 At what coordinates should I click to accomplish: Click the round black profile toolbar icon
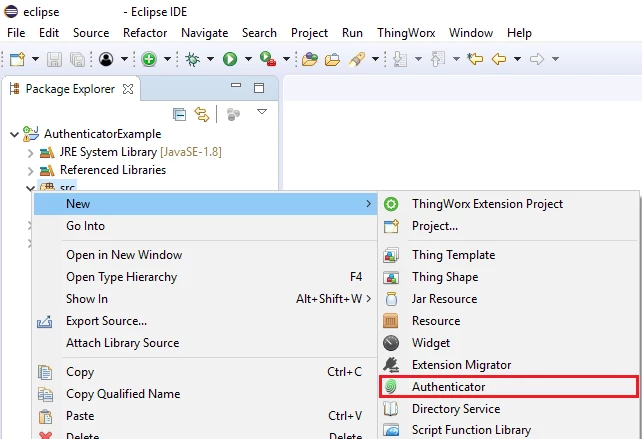point(106,59)
